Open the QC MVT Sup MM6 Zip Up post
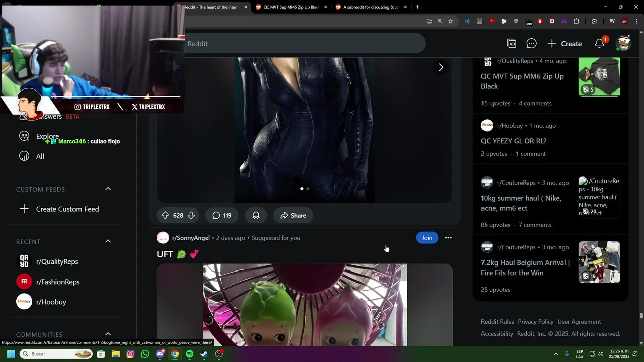 (522, 81)
